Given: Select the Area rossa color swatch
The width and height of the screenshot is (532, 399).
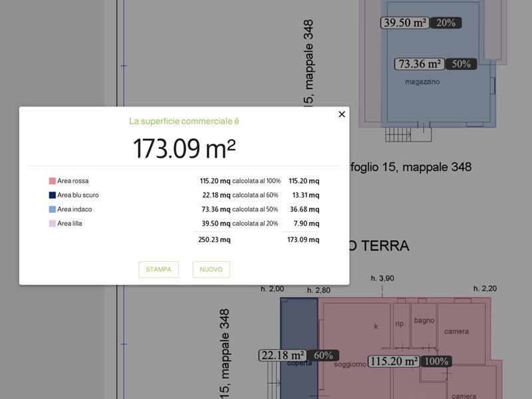Looking at the screenshot, I should pos(52,181).
